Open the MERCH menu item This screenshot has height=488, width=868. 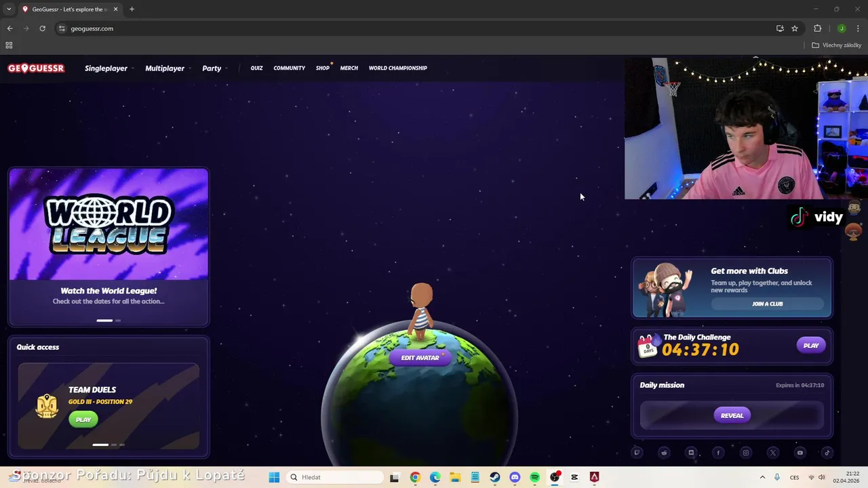point(349,68)
